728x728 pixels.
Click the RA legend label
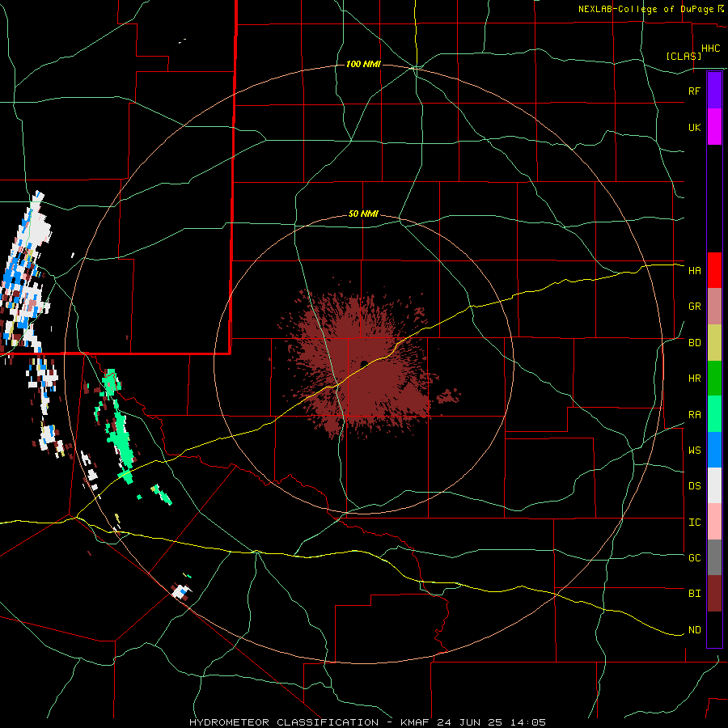click(x=694, y=415)
